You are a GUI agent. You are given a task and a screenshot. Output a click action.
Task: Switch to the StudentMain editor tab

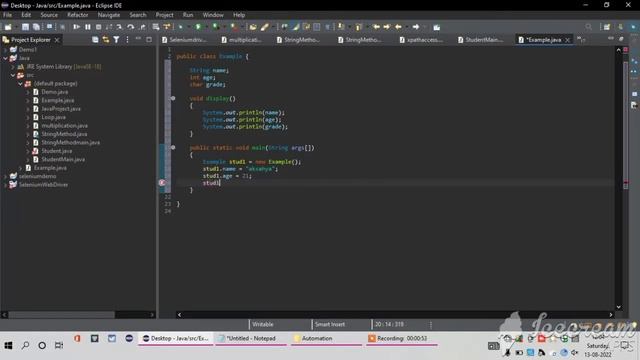click(480, 40)
